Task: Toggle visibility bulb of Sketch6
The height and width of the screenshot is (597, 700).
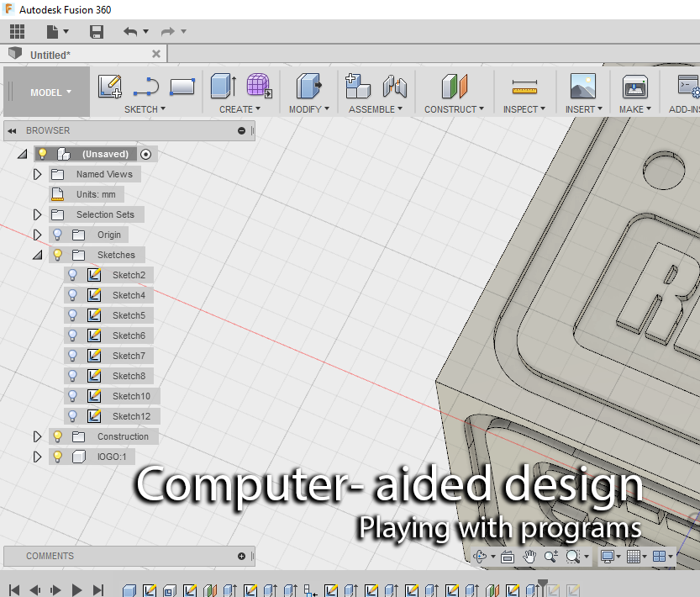Action: (x=72, y=335)
